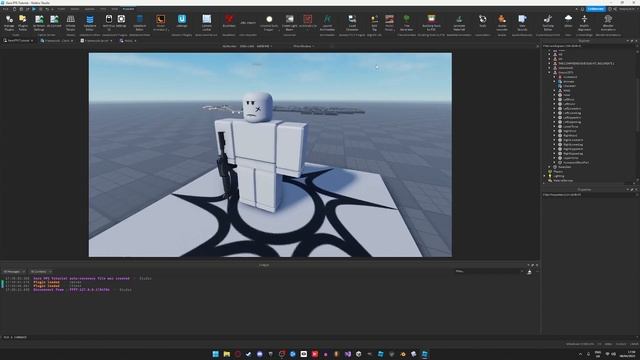Open the All Messages dropdown in Output

[14, 271]
